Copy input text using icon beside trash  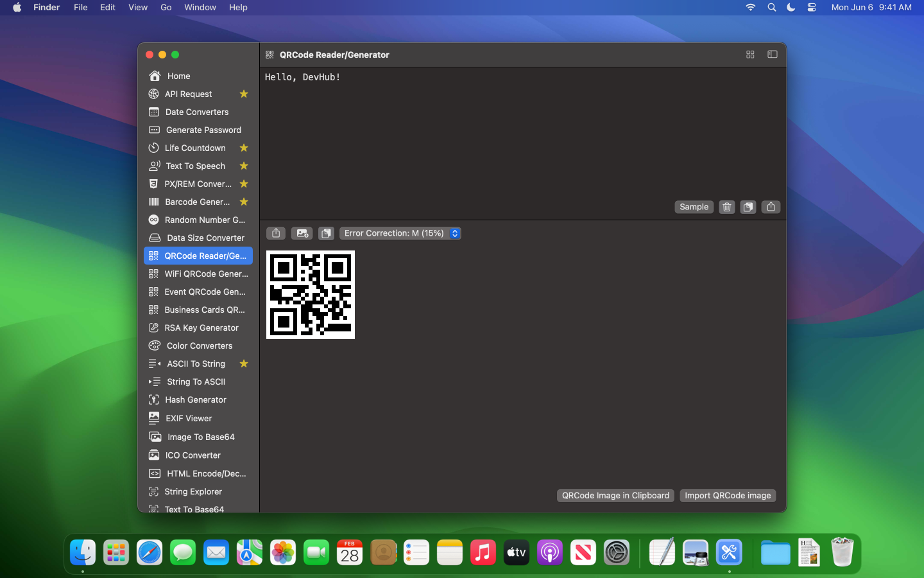748,207
